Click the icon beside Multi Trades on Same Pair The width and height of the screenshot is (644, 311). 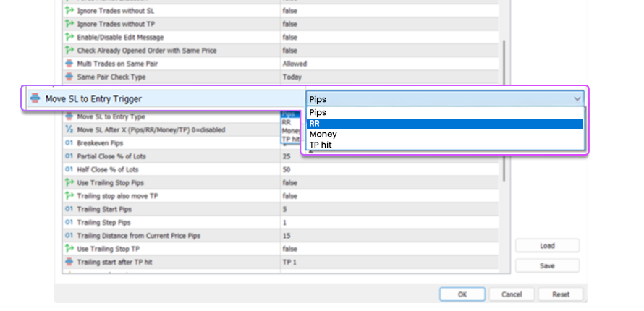coord(69,64)
